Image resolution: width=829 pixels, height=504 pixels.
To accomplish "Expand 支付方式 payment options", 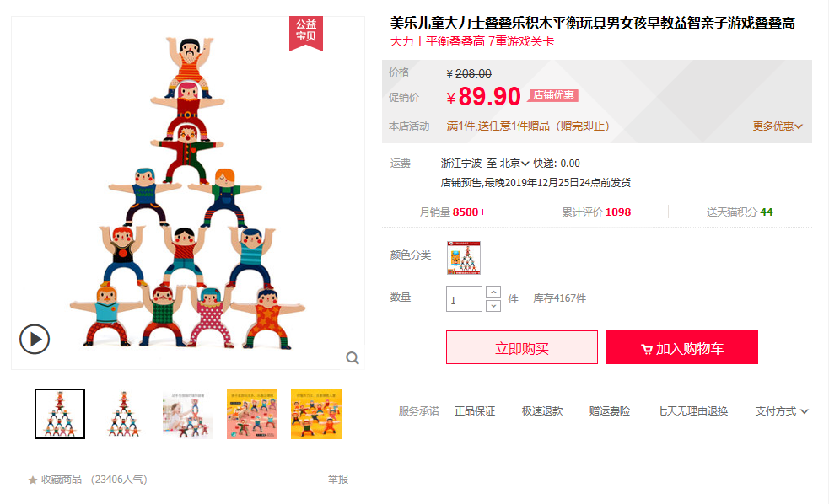I will click(x=782, y=411).
